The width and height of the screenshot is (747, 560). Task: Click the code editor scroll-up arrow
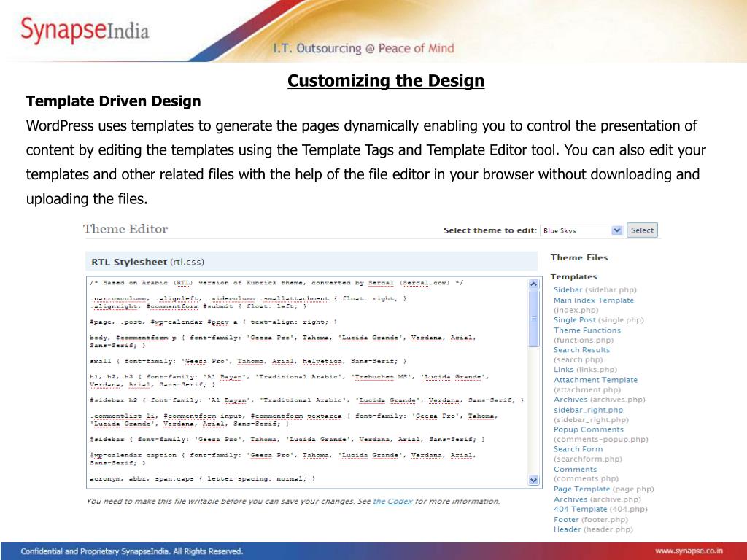(x=533, y=284)
